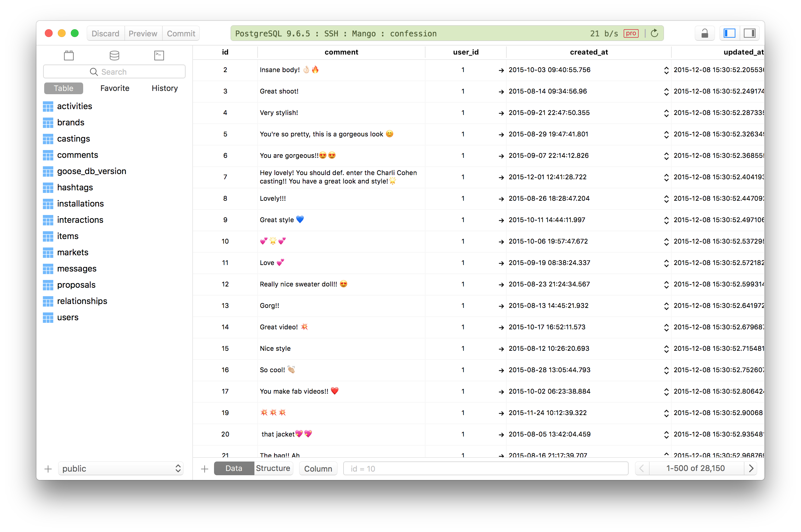Image resolution: width=801 pixels, height=532 pixels.
Task: Open the database icon in sidebar
Action: 114,55
